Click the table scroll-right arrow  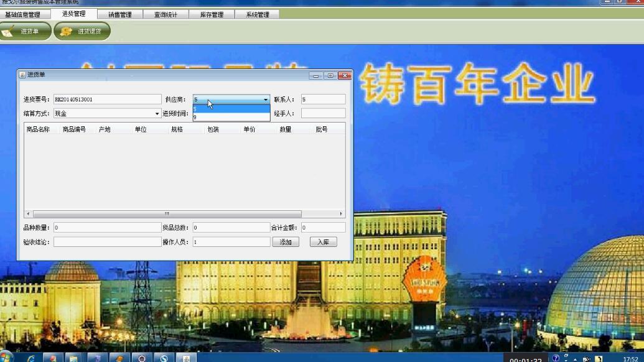(341, 214)
